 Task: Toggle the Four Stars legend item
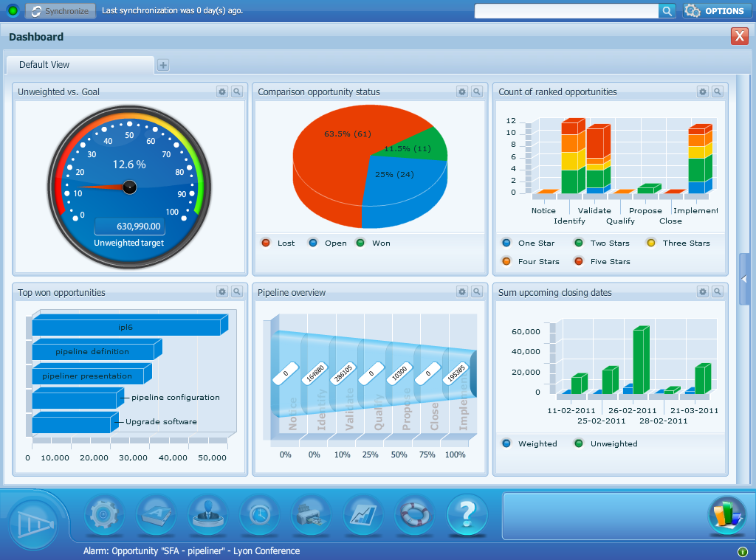[x=530, y=261]
